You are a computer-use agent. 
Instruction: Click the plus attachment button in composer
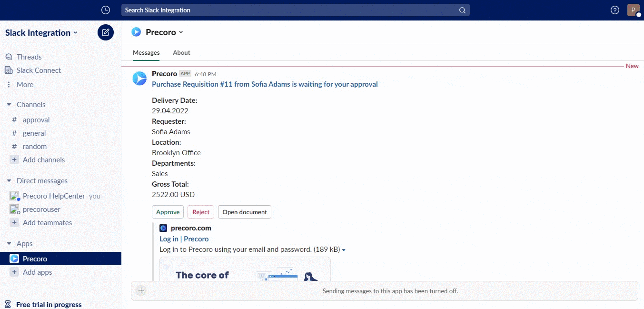click(x=141, y=290)
